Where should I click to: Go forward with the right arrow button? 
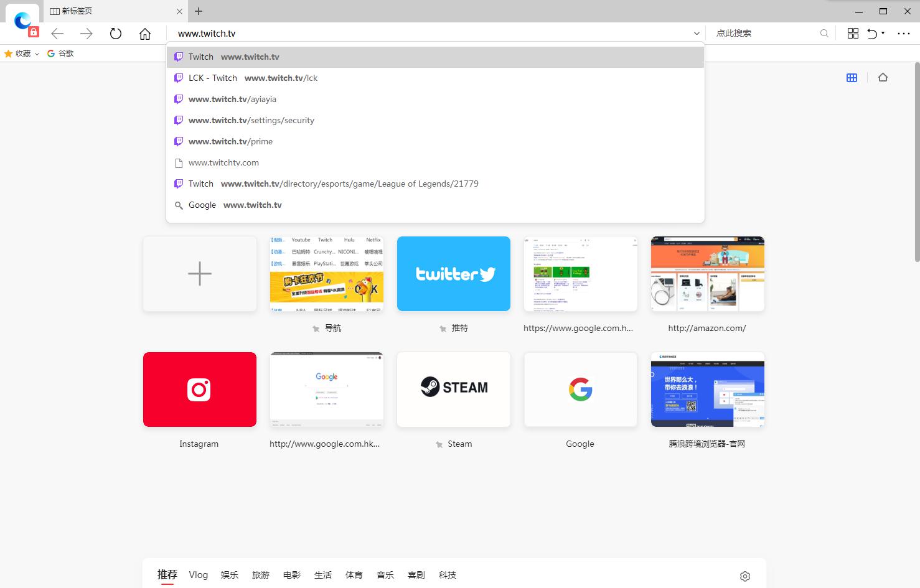(87, 34)
